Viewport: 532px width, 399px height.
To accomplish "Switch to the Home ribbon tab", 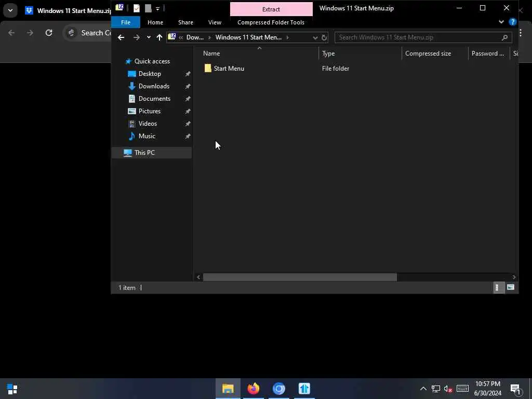I will (x=155, y=22).
